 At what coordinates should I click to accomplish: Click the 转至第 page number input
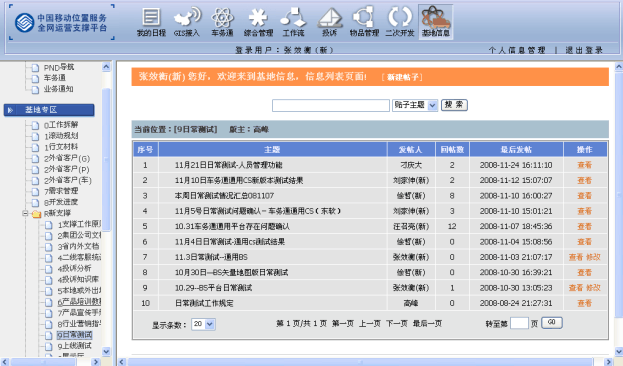pos(519,323)
